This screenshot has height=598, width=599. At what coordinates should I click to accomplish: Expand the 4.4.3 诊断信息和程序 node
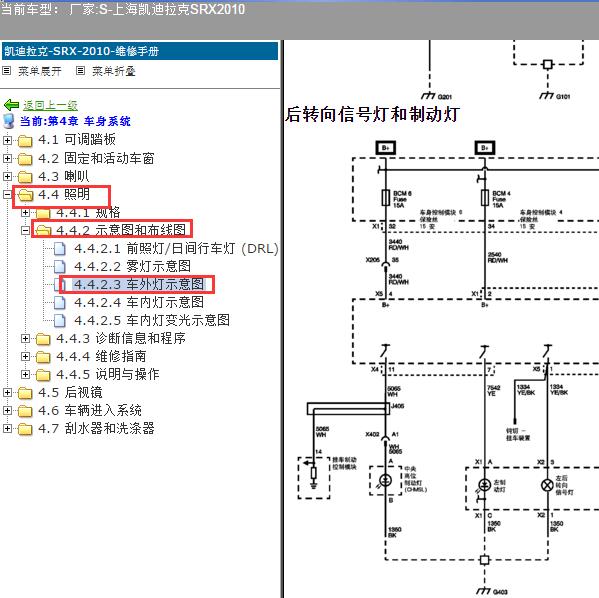click(x=25, y=339)
